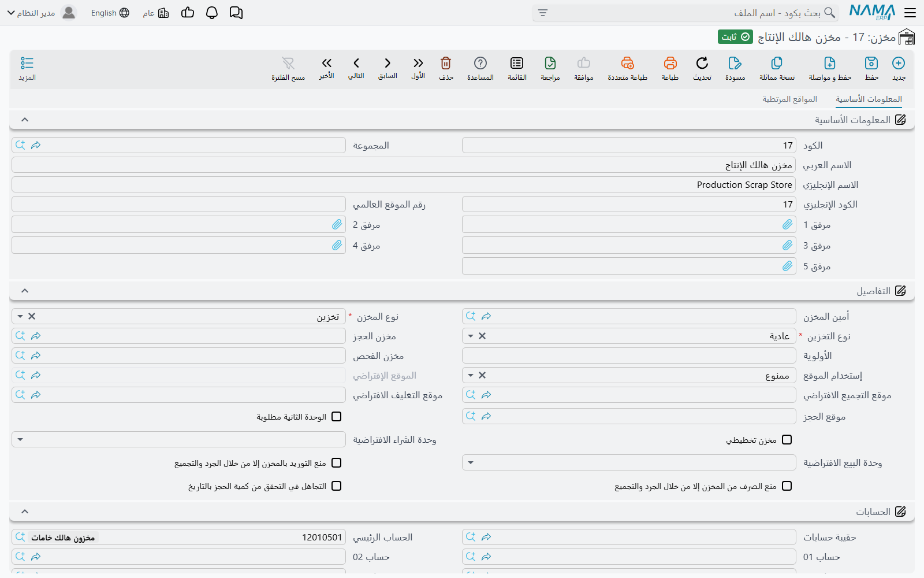Switch to المواقع المرتبطة tab
Image resolution: width=924 pixels, height=578 pixels.
[789, 99]
